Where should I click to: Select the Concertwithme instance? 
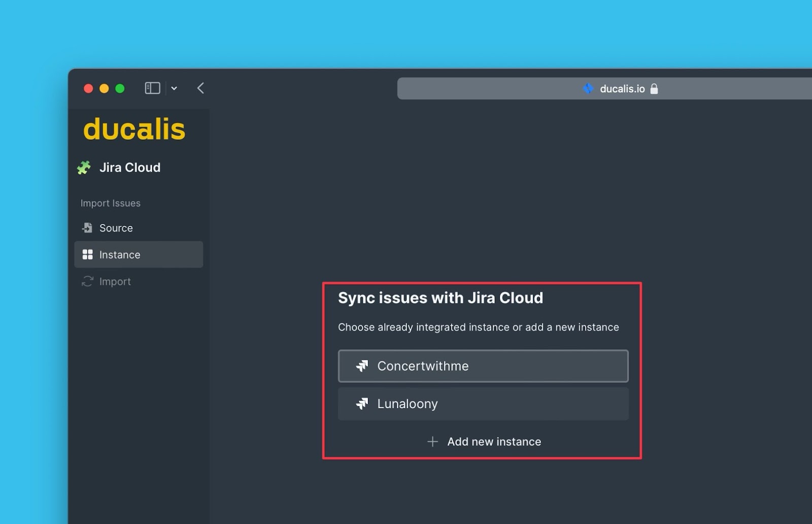482,366
